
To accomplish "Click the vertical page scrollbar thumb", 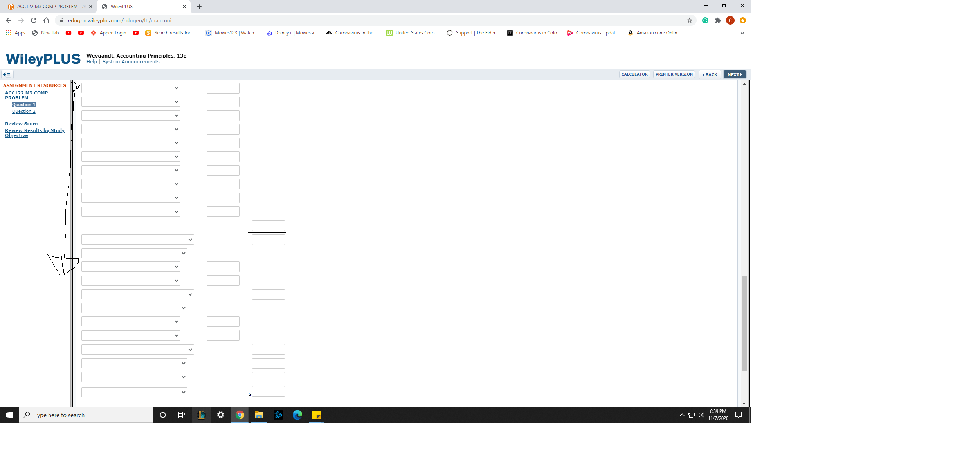I will pyautogui.click(x=744, y=323).
